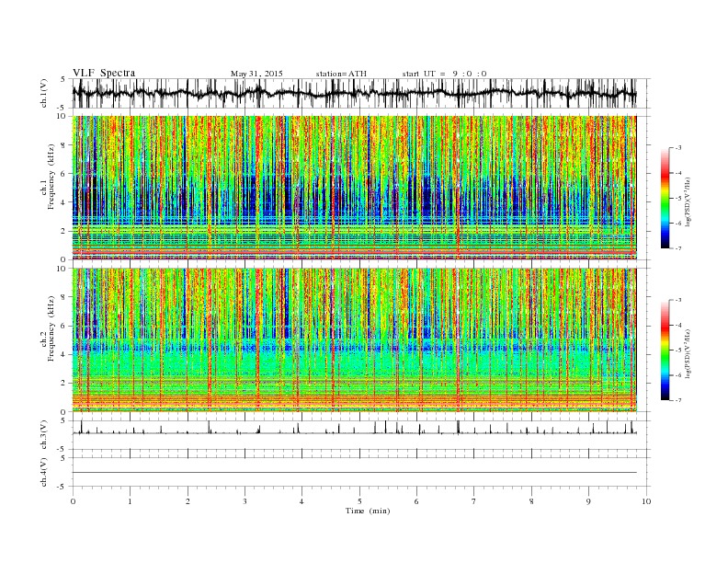728x563 pixels.
Task: Click the "VLF Spectra" plot title
Action: tap(104, 73)
